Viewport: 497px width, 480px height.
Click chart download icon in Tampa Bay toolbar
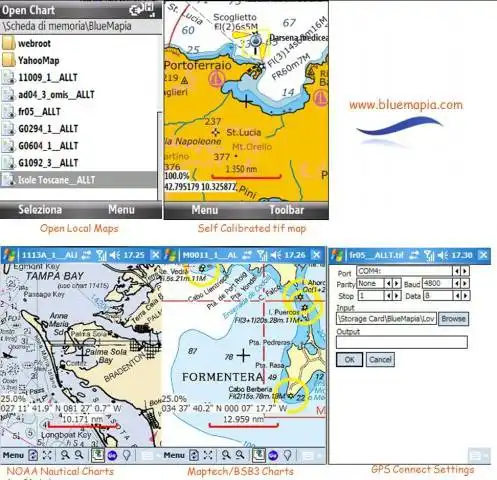point(97,455)
